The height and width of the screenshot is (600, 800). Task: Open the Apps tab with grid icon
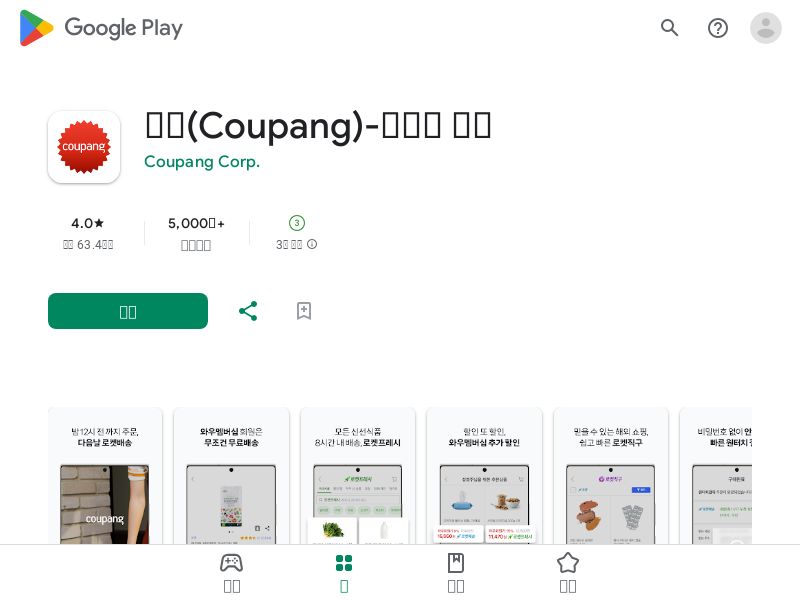(344, 572)
